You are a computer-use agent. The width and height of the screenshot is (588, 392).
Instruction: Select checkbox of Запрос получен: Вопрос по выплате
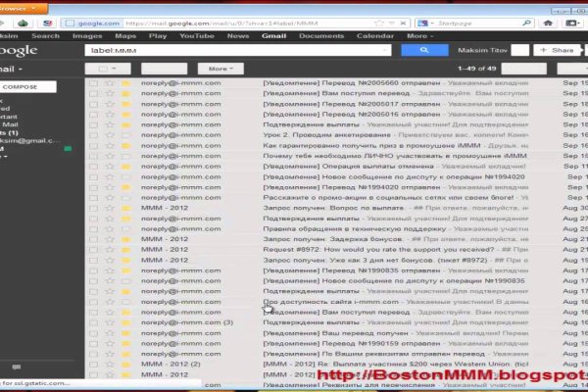pos(93,213)
